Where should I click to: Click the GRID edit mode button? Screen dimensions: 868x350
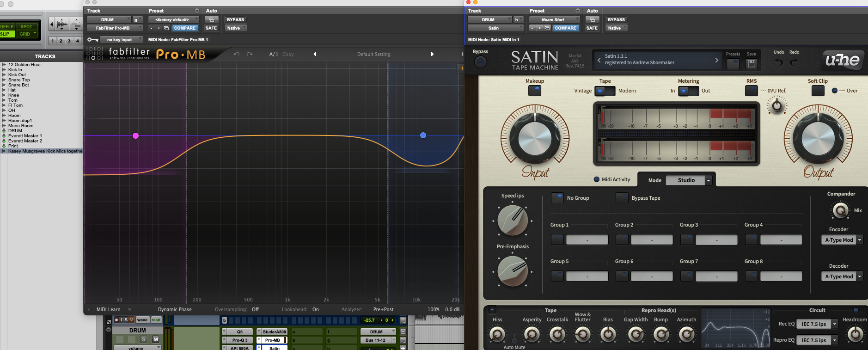coord(27,34)
